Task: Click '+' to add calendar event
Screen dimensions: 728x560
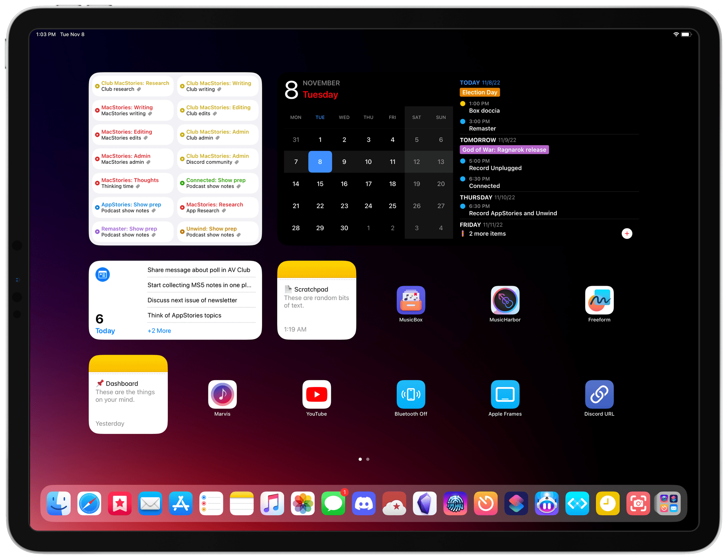Action: [627, 233]
